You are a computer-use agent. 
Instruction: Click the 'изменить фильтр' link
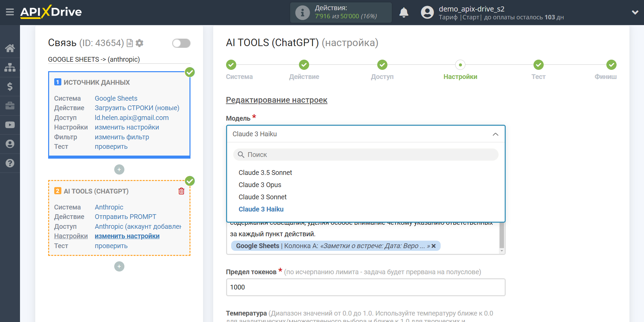pos(122,137)
